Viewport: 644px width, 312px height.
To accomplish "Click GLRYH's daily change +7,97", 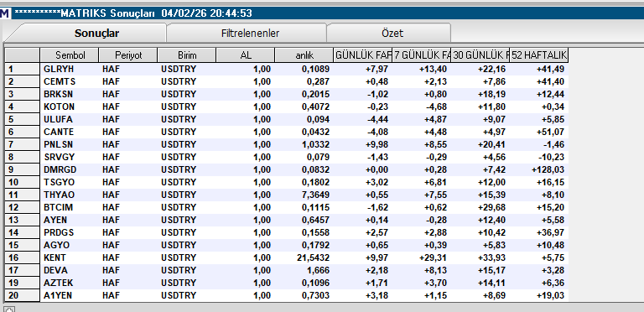I will [x=377, y=69].
